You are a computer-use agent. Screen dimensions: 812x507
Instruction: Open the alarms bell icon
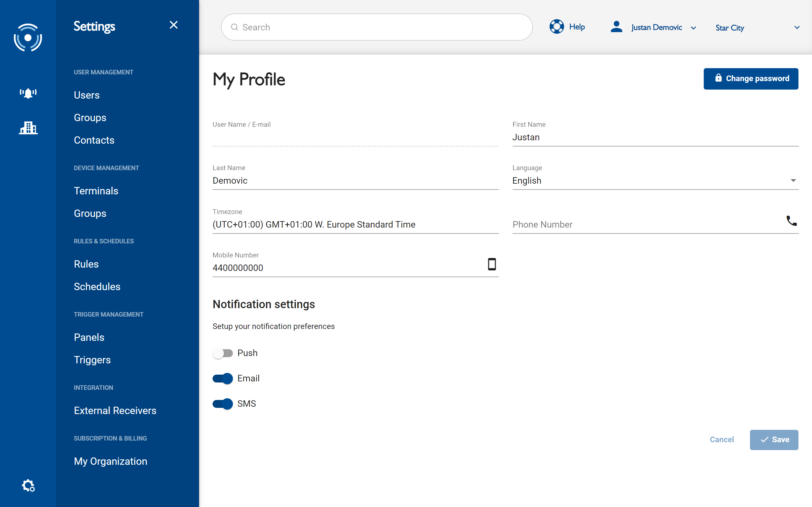click(x=28, y=93)
